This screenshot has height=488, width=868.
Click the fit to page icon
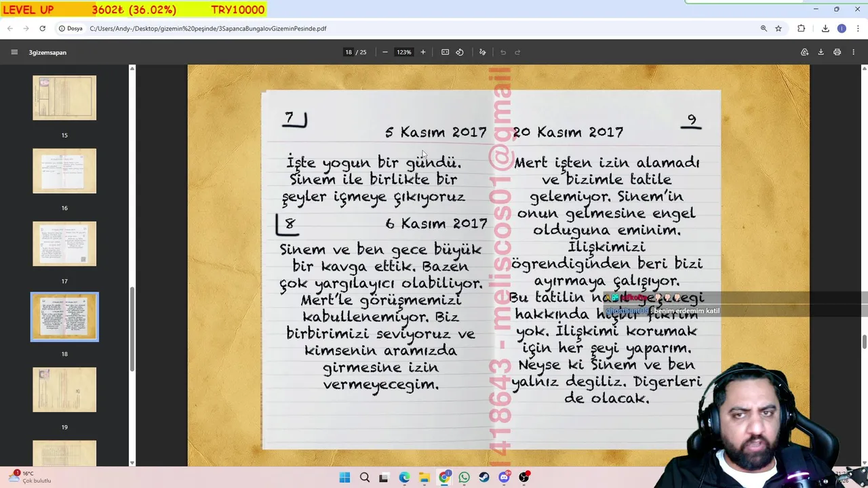(445, 52)
